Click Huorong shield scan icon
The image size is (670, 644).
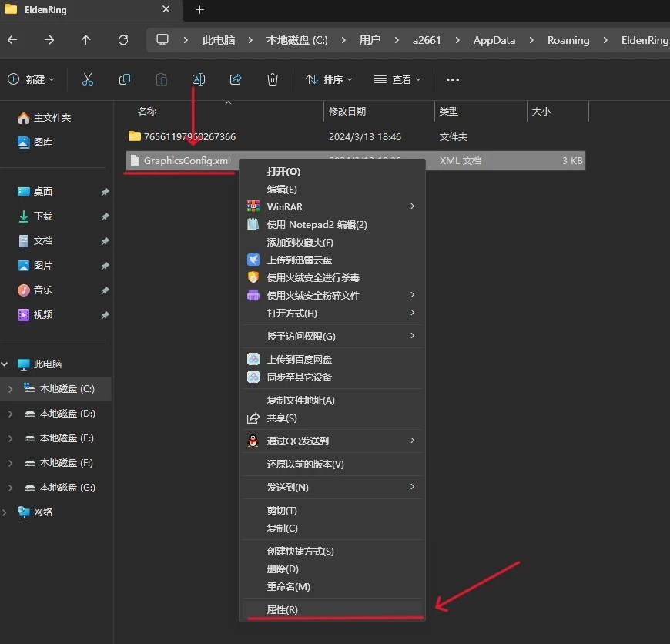click(253, 277)
